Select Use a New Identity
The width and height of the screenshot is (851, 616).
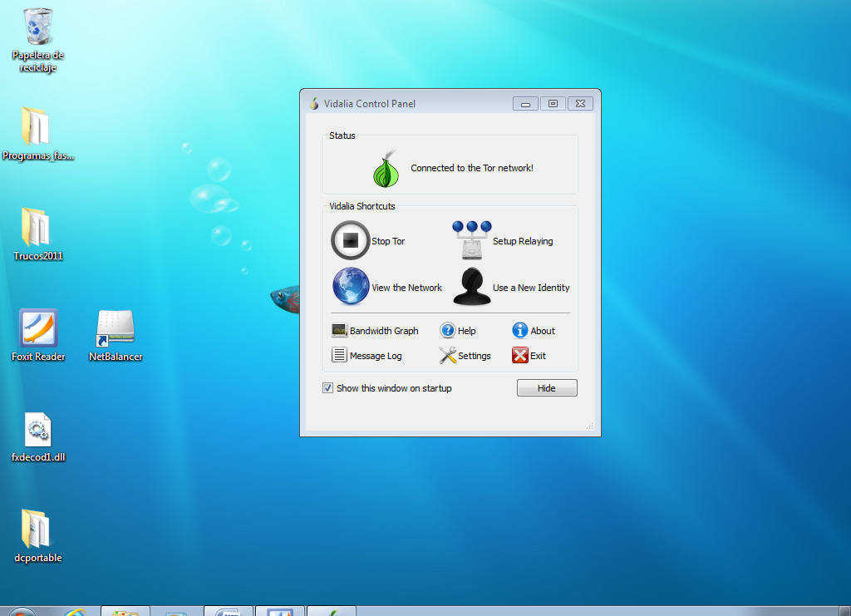[x=471, y=287]
